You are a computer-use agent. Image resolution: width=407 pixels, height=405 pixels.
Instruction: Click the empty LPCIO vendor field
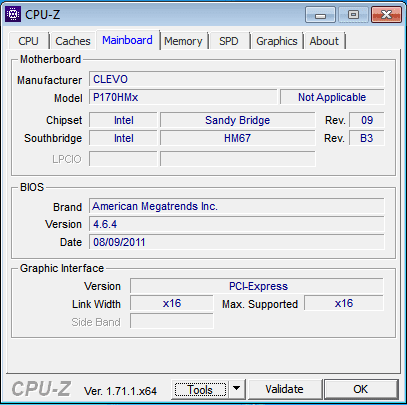123,159
